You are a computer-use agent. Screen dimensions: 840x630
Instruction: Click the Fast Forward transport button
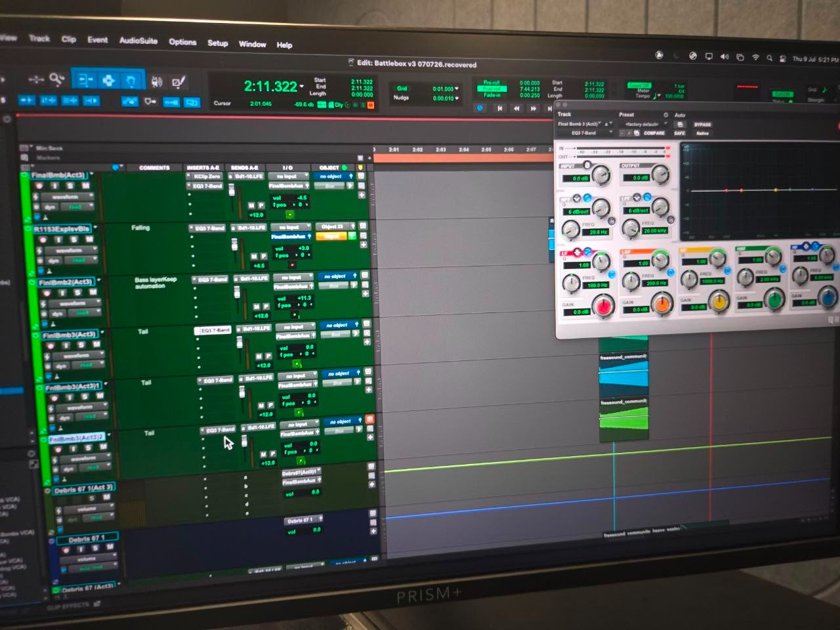(534, 109)
